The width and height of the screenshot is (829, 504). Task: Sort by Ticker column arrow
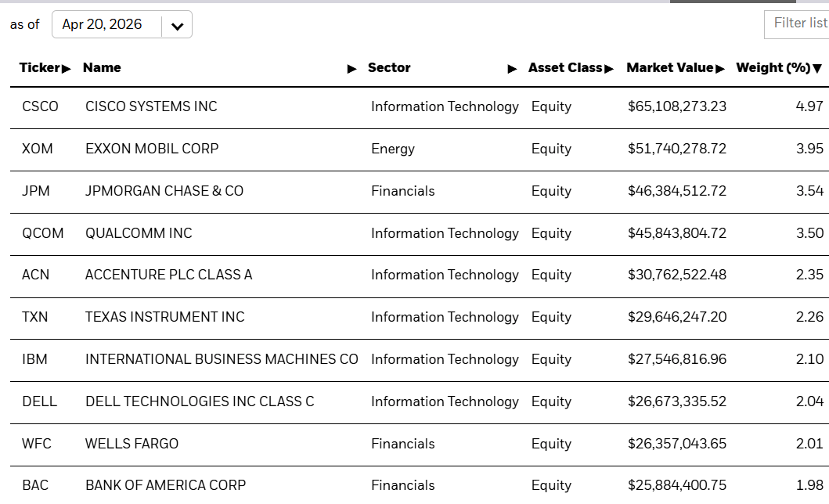tap(67, 69)
